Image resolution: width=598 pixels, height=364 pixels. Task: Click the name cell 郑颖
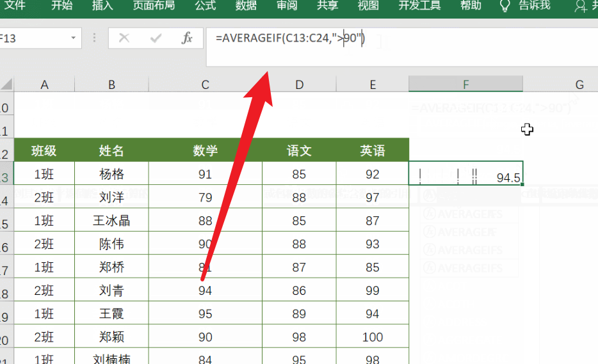click(111, 336)
